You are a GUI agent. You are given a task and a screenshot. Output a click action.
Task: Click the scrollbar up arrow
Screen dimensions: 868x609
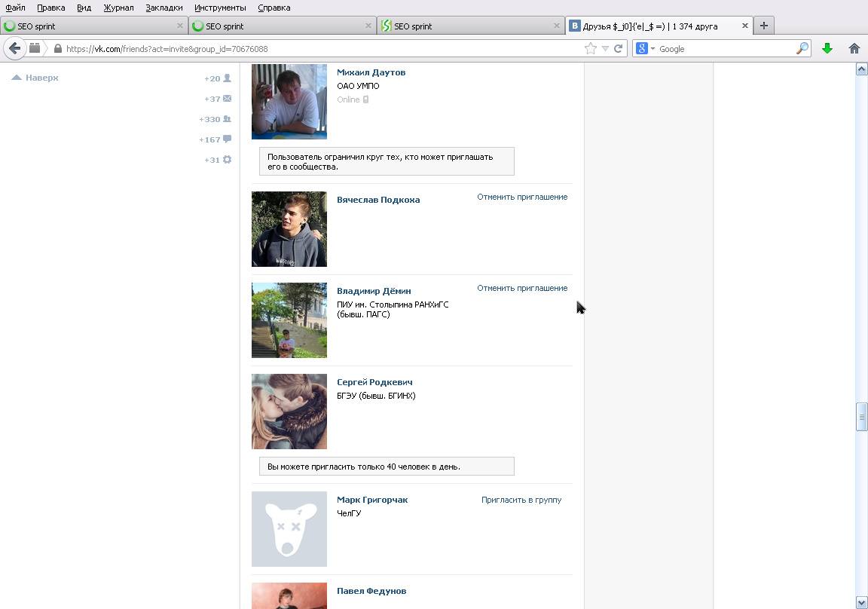click(x=861, y=69)
